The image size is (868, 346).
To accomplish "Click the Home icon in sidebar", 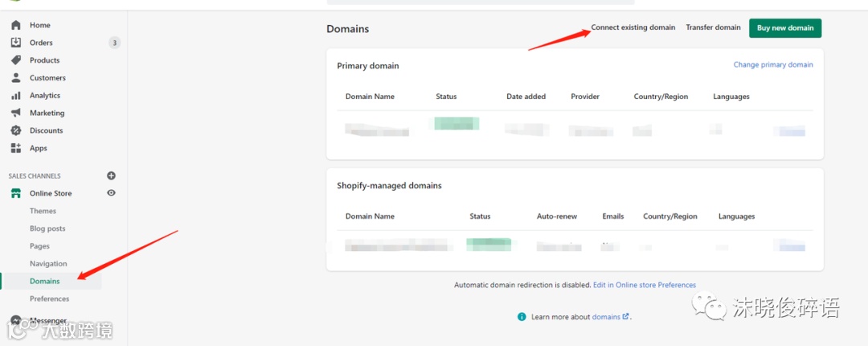I will point(16,25).
